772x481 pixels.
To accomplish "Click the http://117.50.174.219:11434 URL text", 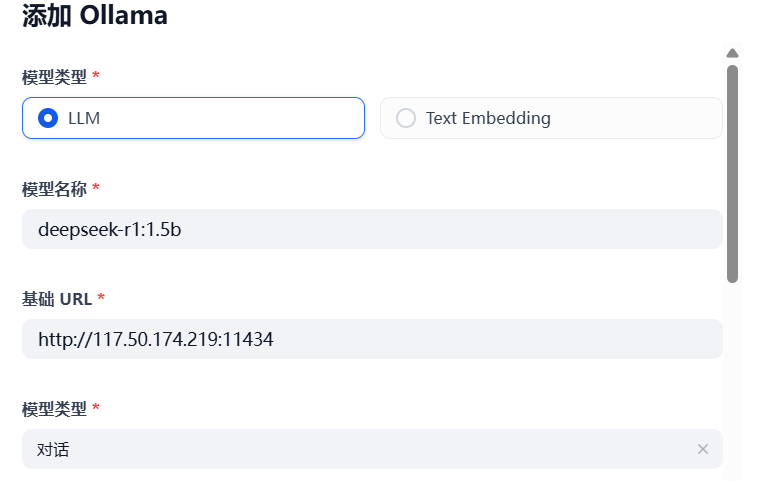I will tap(156, 339).
